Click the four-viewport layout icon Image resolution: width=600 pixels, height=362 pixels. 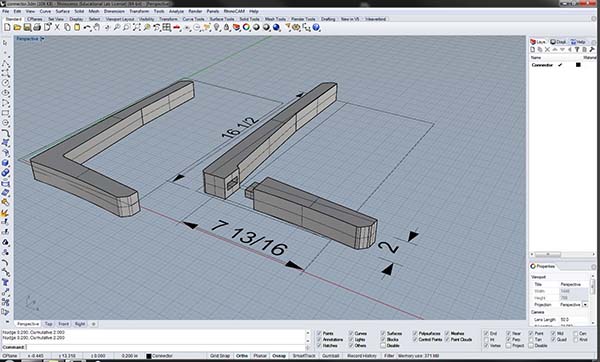coord(166,27)
